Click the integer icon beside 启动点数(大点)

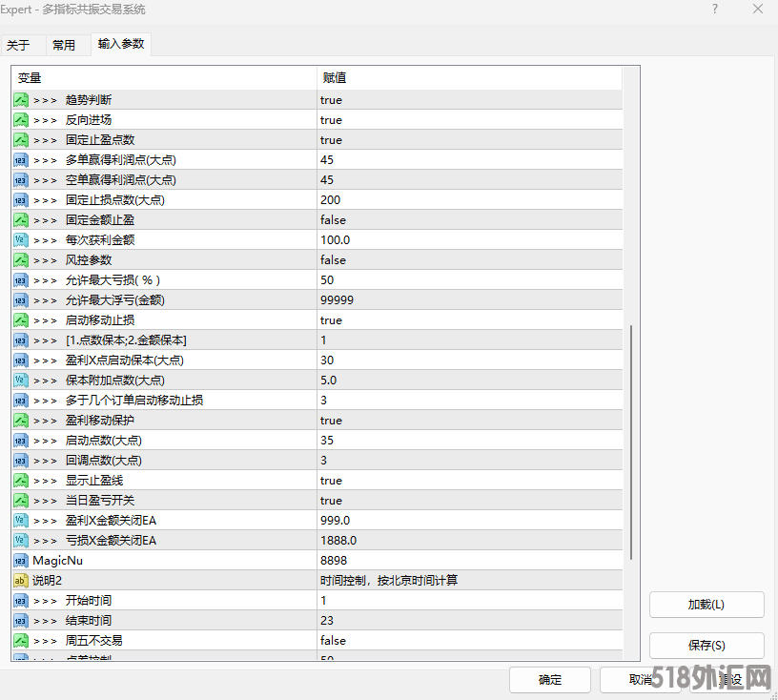click(21, 441)
